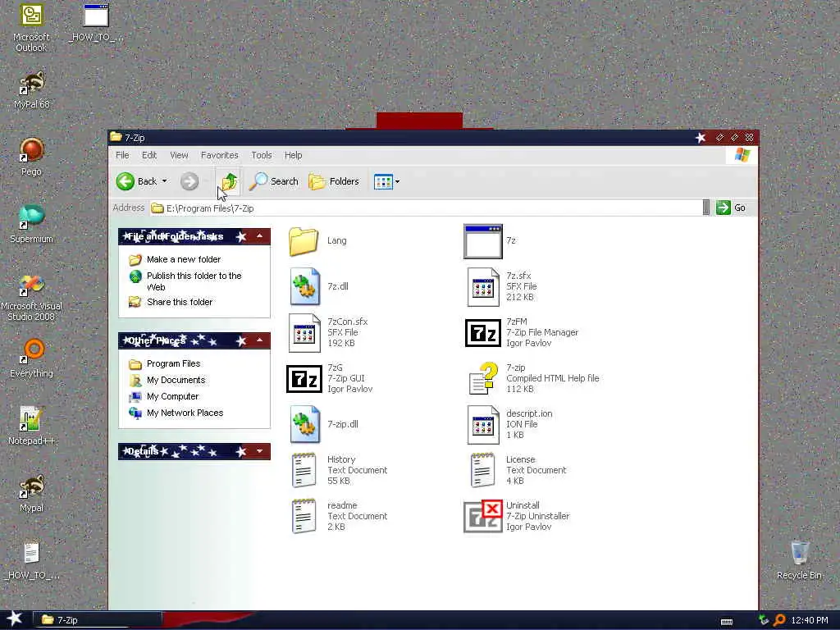
Task: Go to My Documents link
Action: [x=176, y=381]
